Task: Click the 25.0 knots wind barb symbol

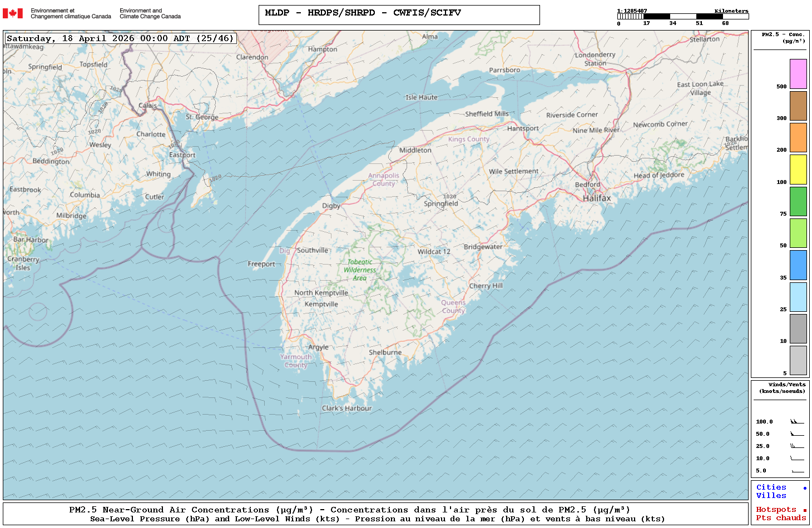Action: 797,446
